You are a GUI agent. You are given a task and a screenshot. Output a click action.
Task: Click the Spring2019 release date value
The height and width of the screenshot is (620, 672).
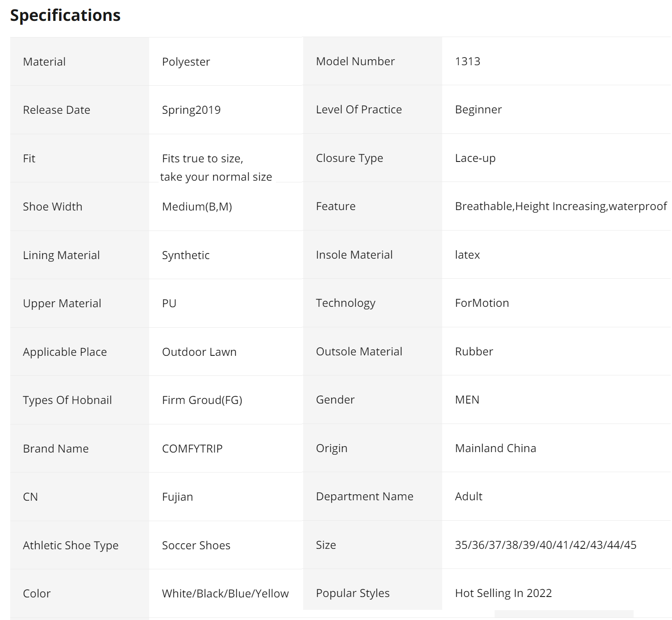point(191,110)
